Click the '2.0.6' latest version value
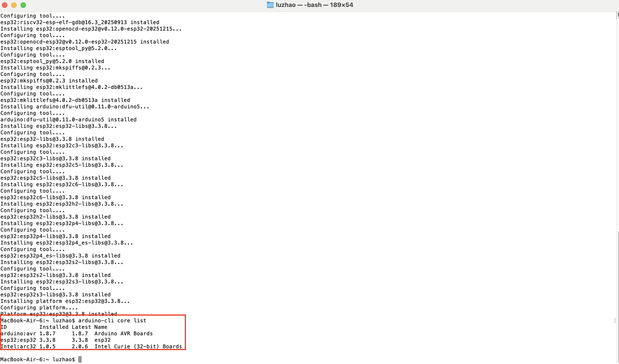The width and height of the screenshot is (619, 364). pos(80,346)
